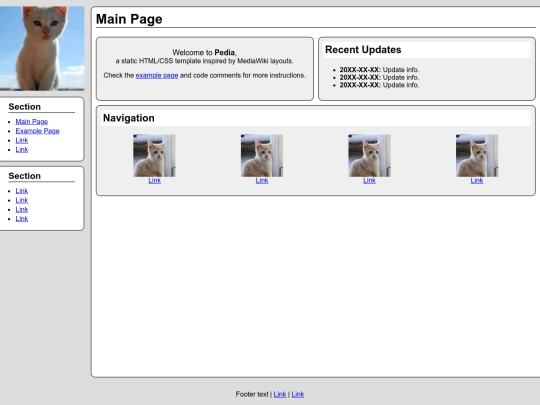540x405 pixels.
Task: Click the last Link in the second Section box
Action: pyautogui.click(x=22, y=219)
